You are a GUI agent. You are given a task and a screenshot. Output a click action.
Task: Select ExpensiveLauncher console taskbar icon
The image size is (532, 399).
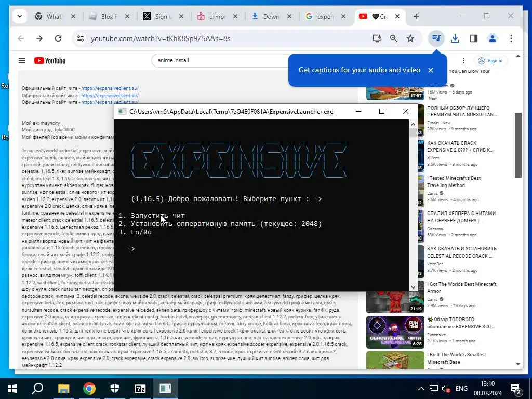[x=165, y=389]
